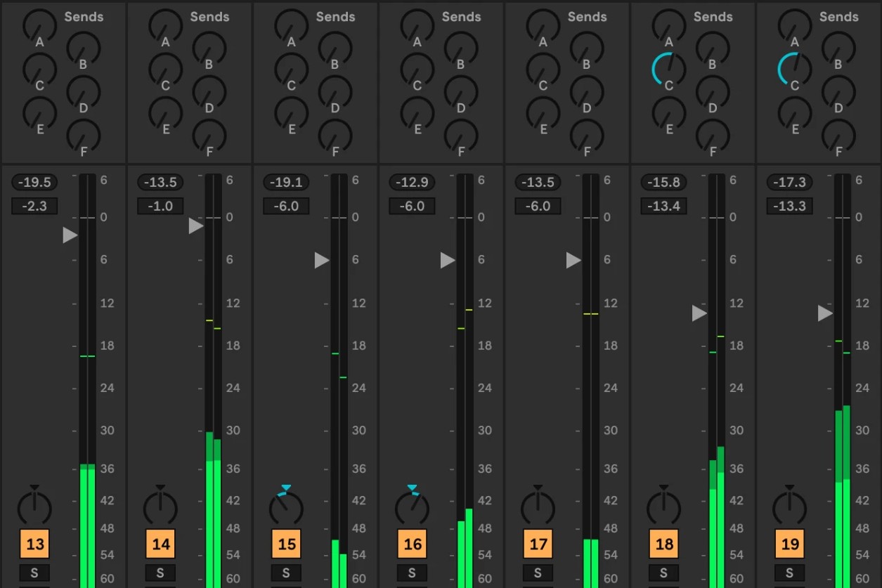Click Send E knob on track 15

[292, 112]
